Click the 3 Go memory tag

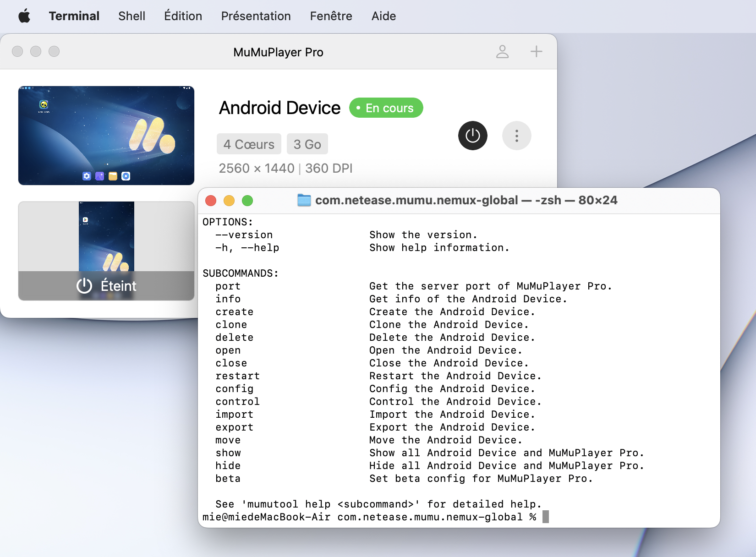[x=307, y=144]
